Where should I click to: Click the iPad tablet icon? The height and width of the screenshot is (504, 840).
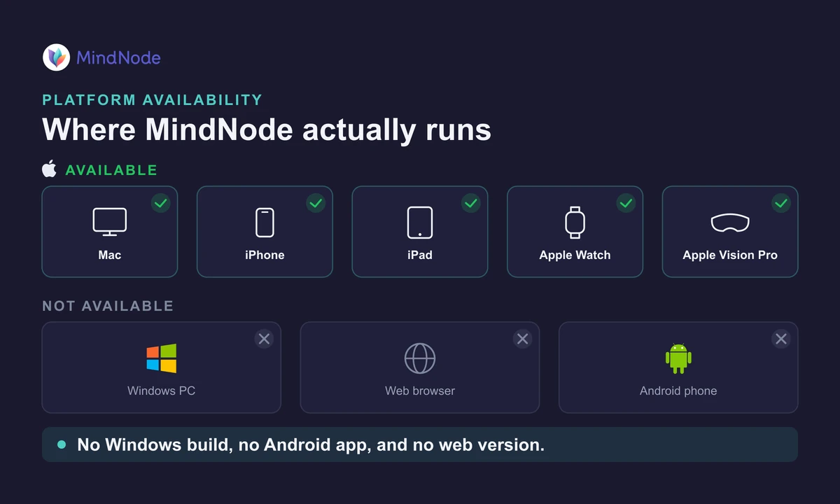pos(420,223)
